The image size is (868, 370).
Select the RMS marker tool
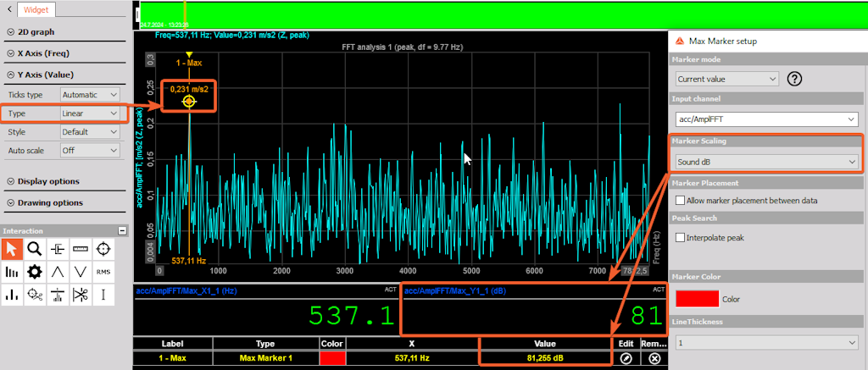point(103,272)
